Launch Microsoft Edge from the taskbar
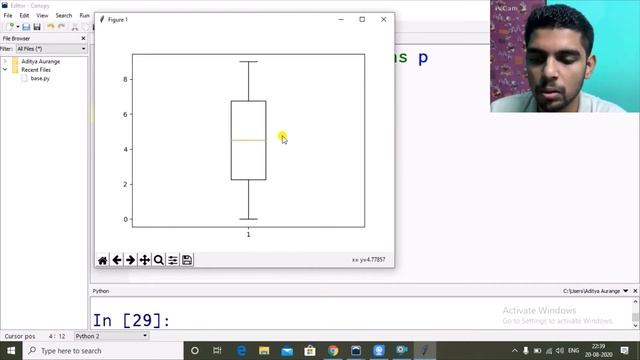Image resolution: width=640 pixels, height=360 pixels. point(241,351)
